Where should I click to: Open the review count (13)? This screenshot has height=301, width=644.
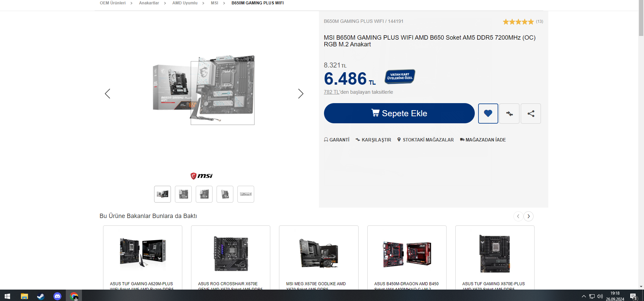click(x=539, y=21)
